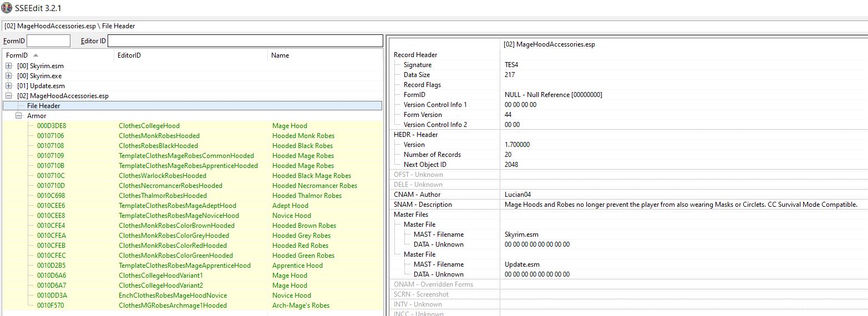
Task: Select the File Header tree item
Action: click(43, 106)
